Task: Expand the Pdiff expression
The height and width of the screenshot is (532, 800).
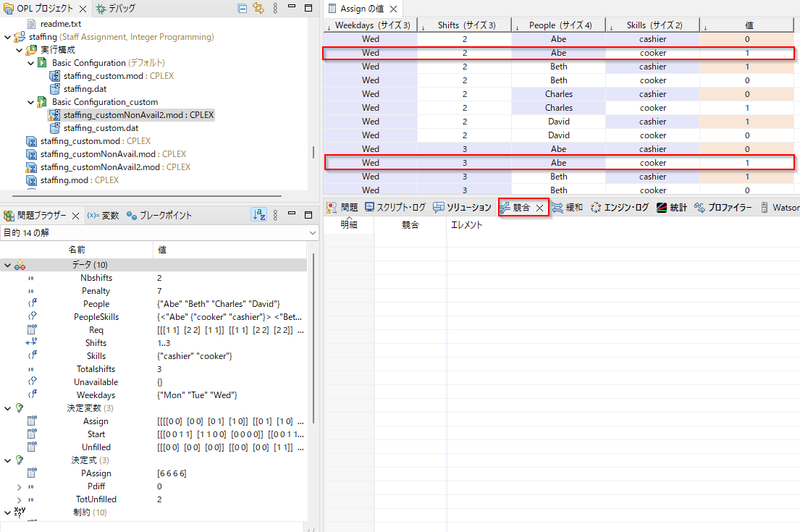Action: point(19,486)
